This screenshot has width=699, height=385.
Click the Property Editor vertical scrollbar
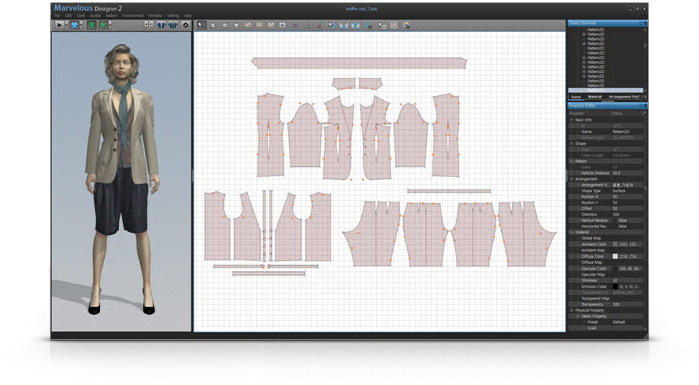click(x=645, y=221)
